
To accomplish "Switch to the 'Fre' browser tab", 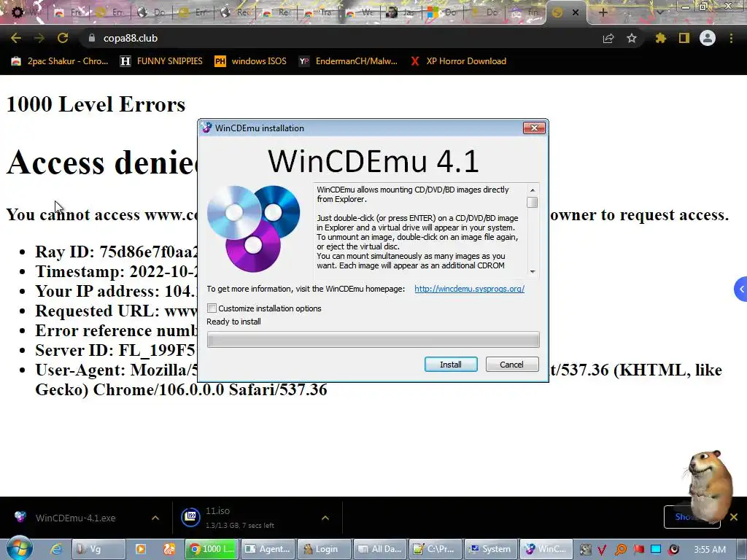I will tap(68, 12).
